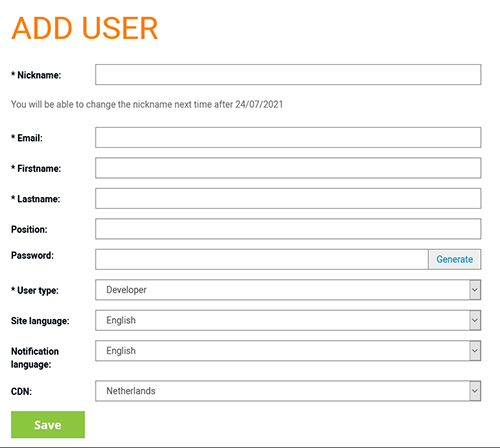The height and width of the screenshot is (448, 500).
Task: Click the nickname change date notice
Action: point(147,104)
